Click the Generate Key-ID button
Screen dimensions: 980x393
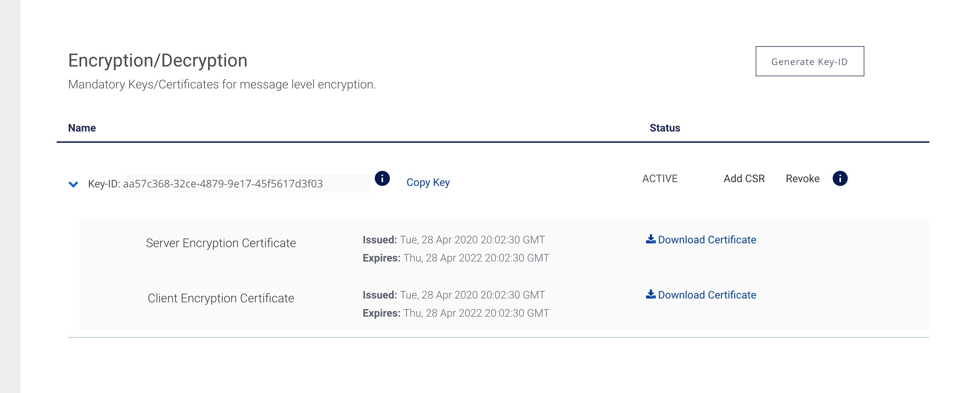(x=810, y=61)
